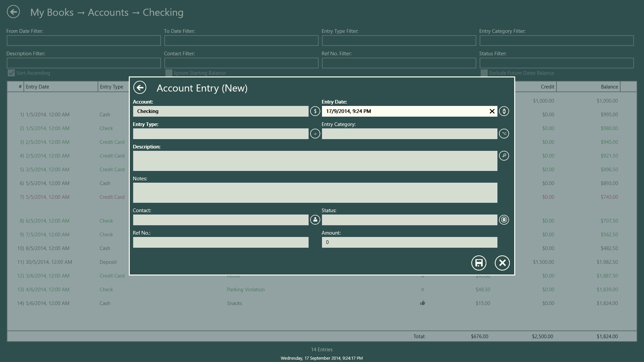Click into the Notes text area
This screenshot has height=362, width=644.
coord(315,193)
